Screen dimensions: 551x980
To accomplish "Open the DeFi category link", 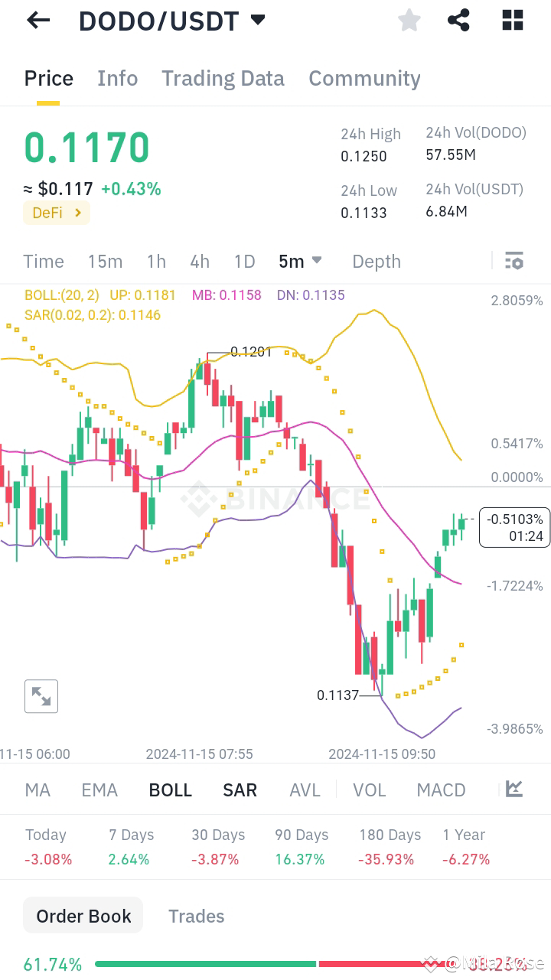I will [56, 213].
